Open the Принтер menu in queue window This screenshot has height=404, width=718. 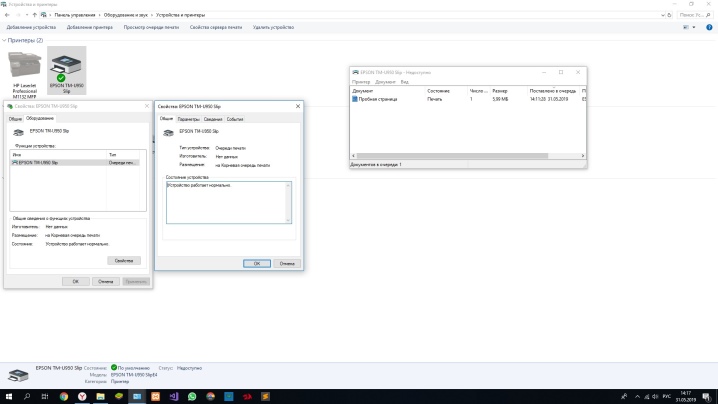(361, 82)
